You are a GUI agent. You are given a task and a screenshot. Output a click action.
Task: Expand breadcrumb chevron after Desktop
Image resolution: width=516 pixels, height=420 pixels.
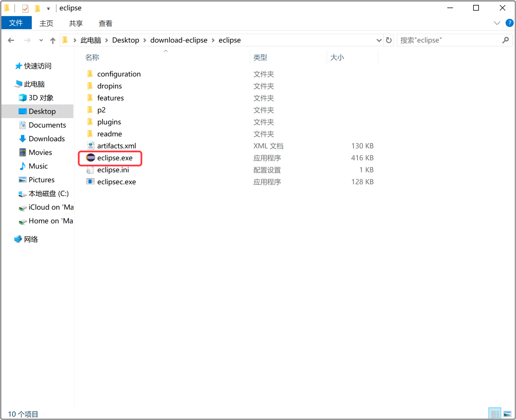[x=145, y=40]
